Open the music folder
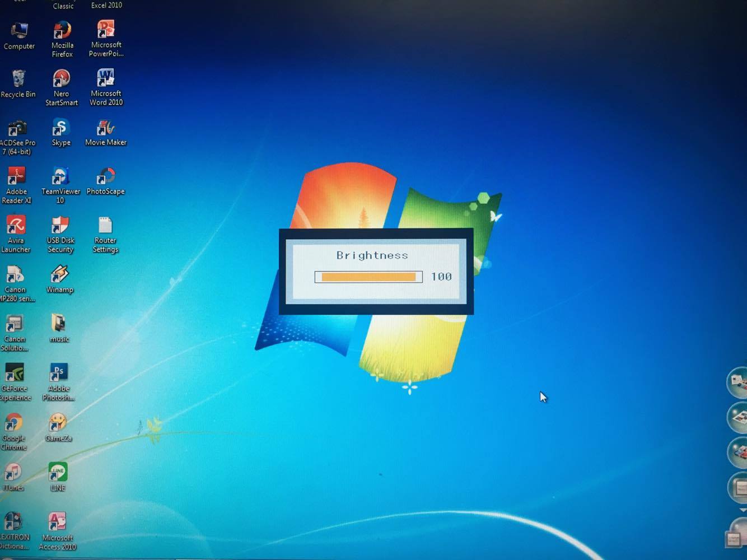747x560 pixels. tap(59, 328)
